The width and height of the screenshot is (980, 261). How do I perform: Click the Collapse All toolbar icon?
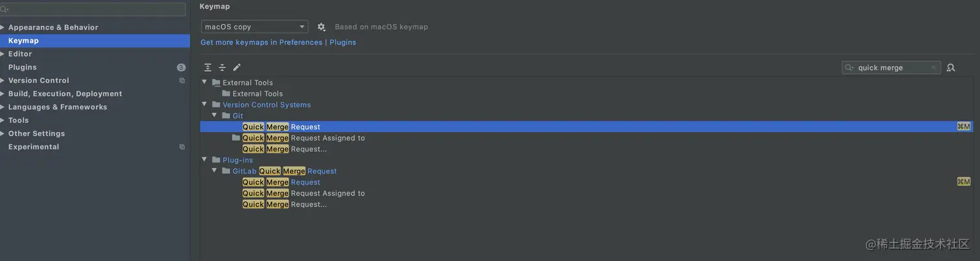coord(222,67)
